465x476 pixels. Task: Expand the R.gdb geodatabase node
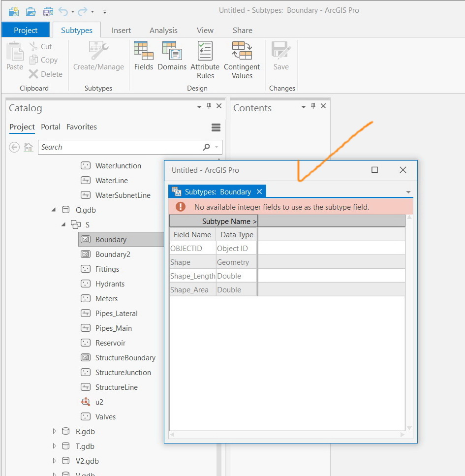coord(54,431)
